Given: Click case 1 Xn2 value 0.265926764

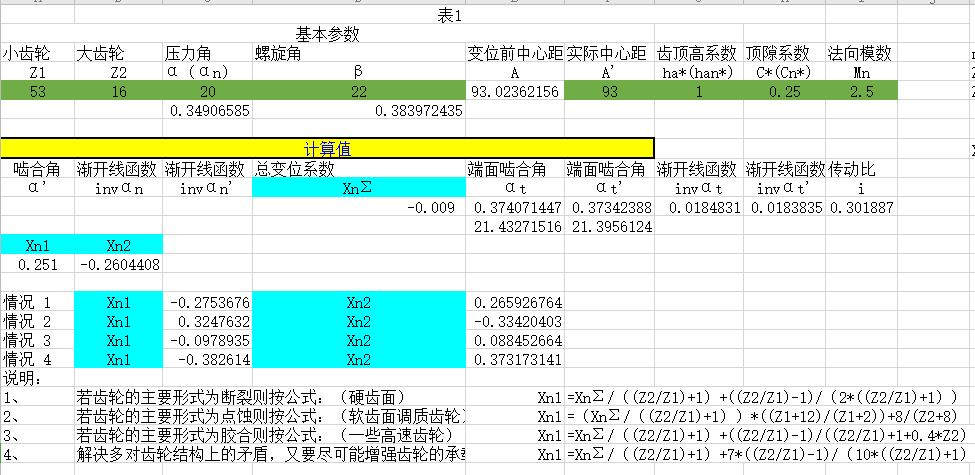Looking at the screenshot, I should (x=515, y=303).
